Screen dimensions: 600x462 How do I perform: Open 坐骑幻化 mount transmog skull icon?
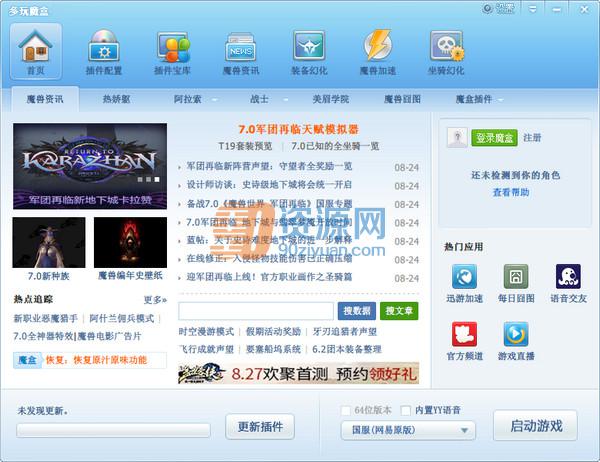tap(446, 52)
